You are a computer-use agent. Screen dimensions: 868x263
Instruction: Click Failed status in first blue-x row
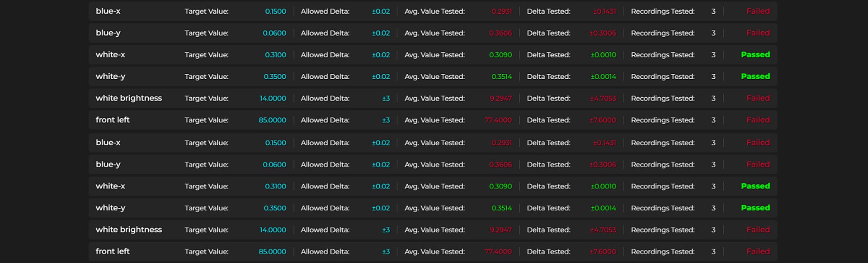pos(758,11)
